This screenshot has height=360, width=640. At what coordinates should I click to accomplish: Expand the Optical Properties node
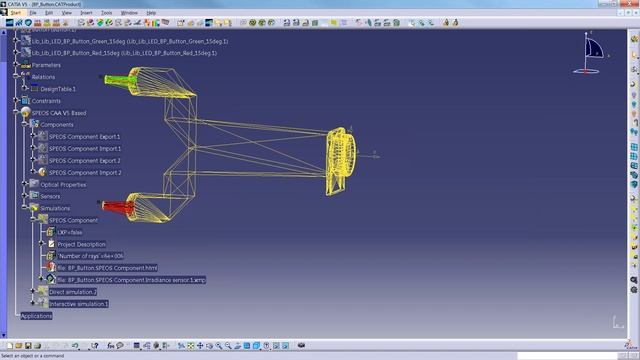pyautogui.click(x=24, y=184)
